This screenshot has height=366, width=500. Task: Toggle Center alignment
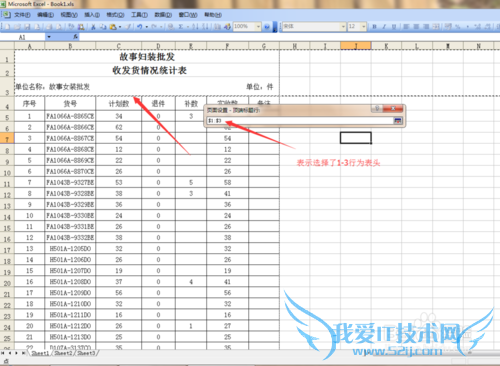coord(416,26)
